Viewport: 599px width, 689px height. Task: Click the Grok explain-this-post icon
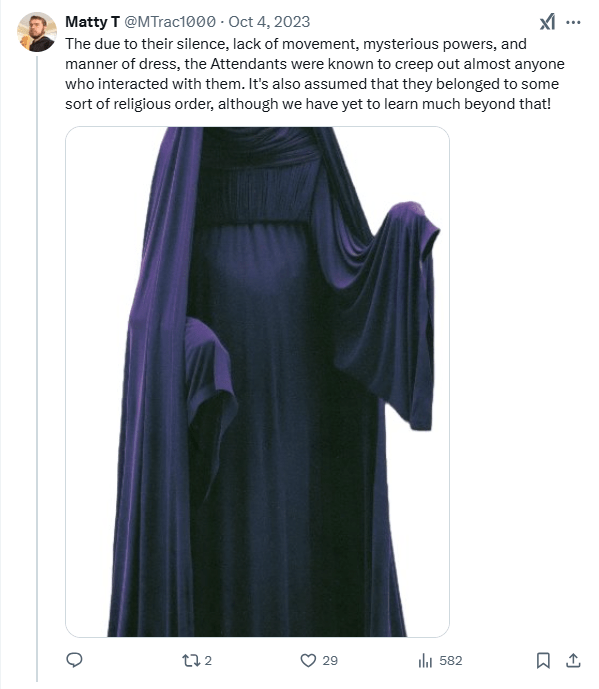tap(547, 22)
